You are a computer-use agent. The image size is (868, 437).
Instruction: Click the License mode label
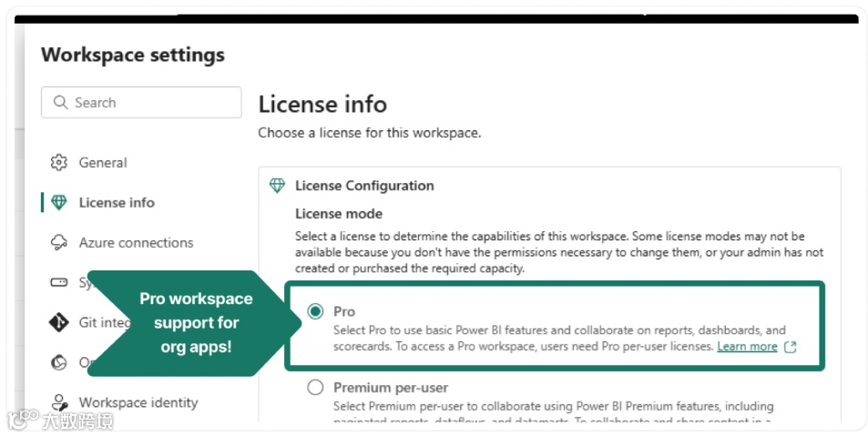(x=339, y=214)
